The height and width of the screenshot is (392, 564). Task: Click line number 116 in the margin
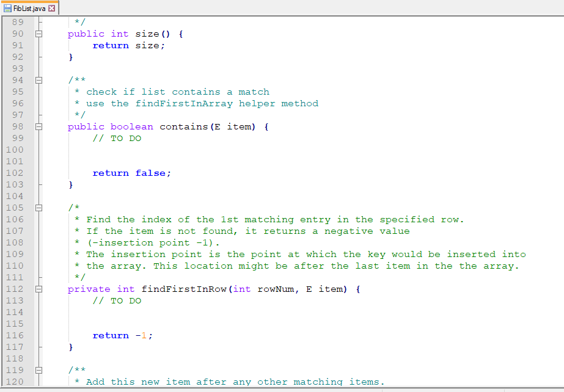point(15,336)
